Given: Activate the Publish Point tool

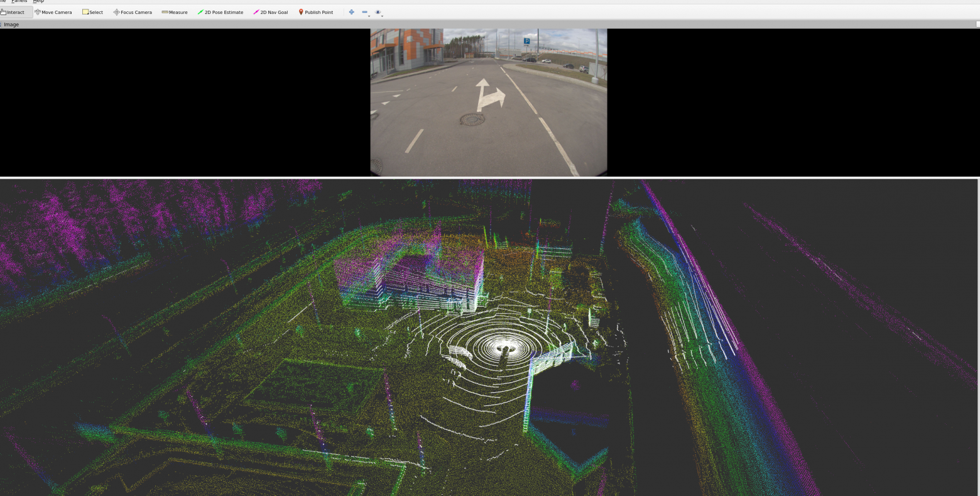Looking at the screenshot, I should 316,12.
